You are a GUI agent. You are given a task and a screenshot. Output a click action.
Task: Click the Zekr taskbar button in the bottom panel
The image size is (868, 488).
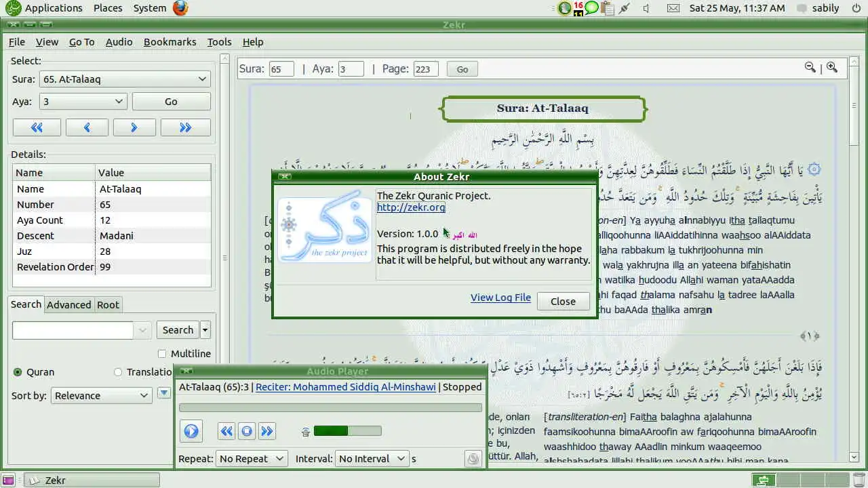pos(92,480)
